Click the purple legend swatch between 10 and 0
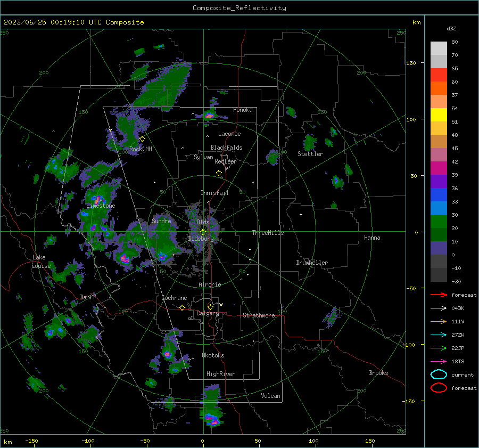Screen dimensions: 479x448 439,248
